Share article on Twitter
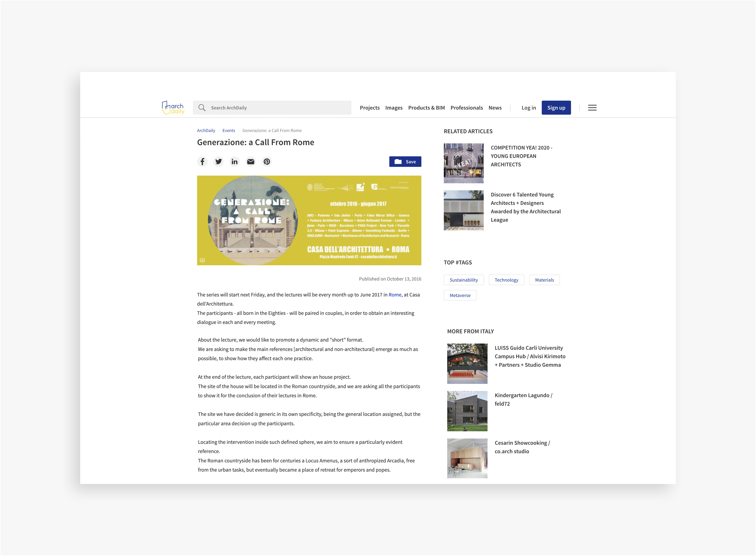756x556 pixels. pos(218,162)
